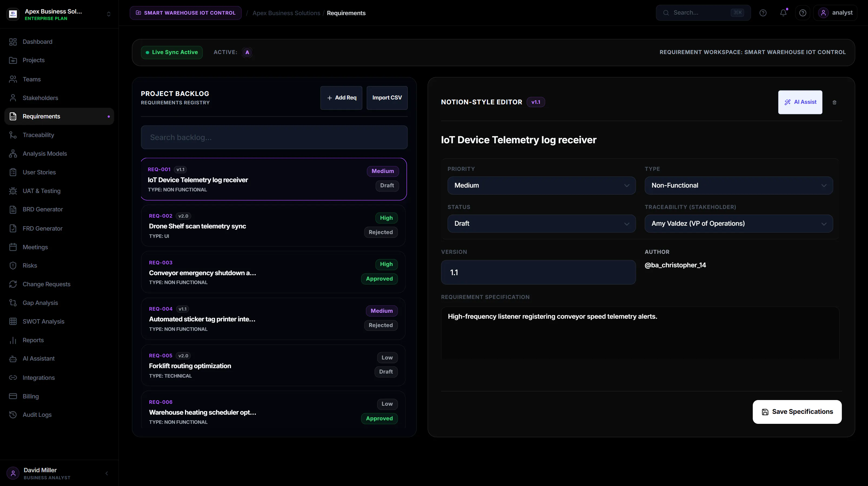This screenshot has height=486, width=868.
Task: Click the Add Req button
Action: click(341, 98)
